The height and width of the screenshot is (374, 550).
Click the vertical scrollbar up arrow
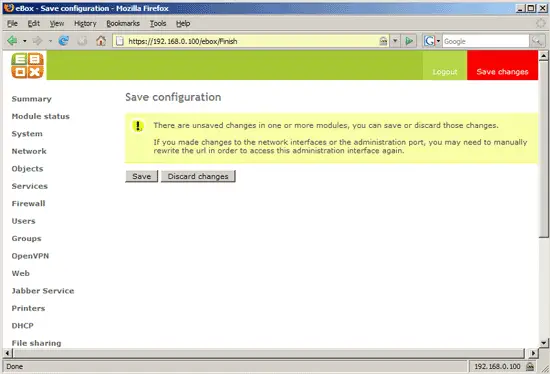pyautogui.click(x=543, y=55)
